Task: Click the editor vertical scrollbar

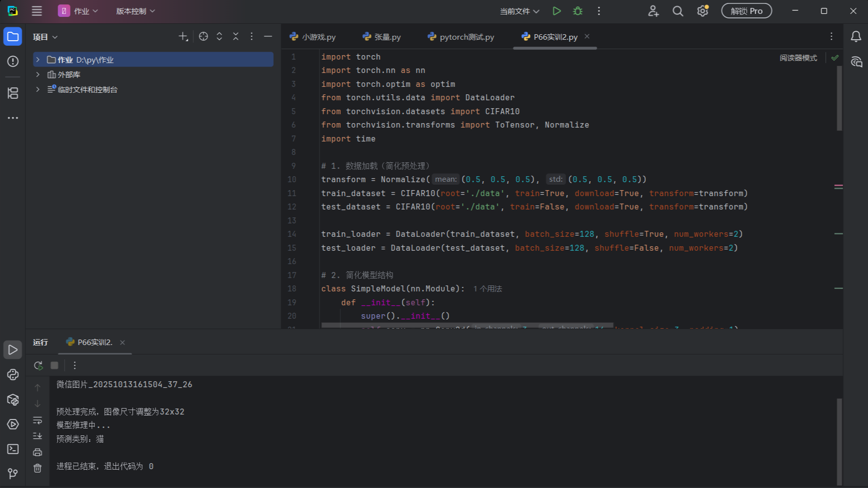Action: point(839,99)
